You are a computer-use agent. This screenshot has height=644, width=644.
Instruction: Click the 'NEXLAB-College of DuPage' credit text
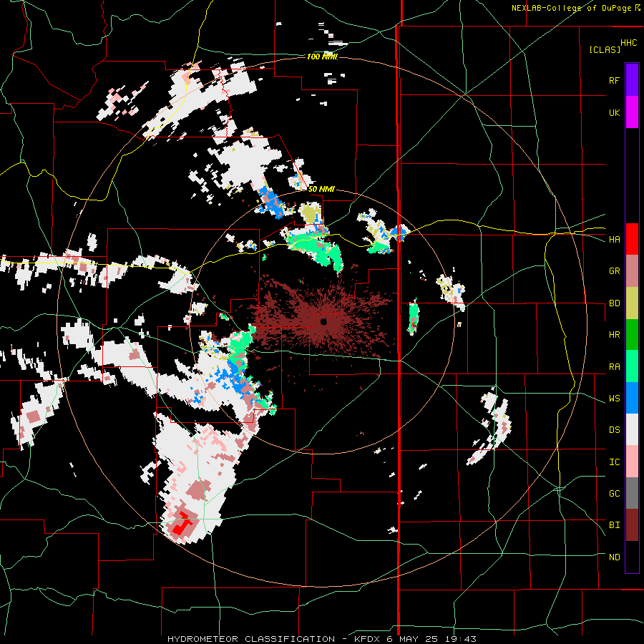572,8
